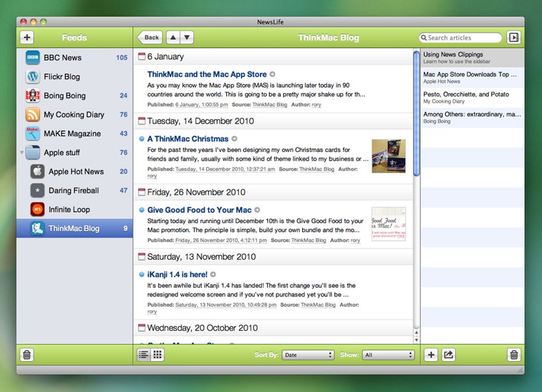Viewport: 542px width, 392px height.
Task: Click Tuesday, 14 December 2010 date header
Action: click(274, 121)
